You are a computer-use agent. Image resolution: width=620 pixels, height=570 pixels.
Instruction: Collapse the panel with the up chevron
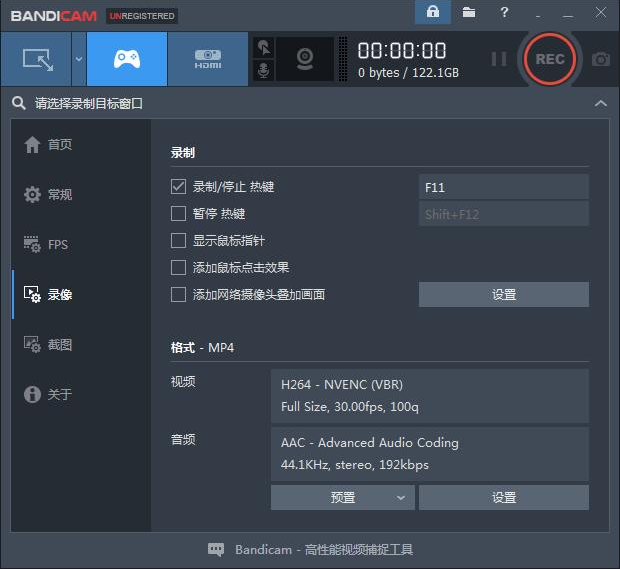click(x=601, y=104)
